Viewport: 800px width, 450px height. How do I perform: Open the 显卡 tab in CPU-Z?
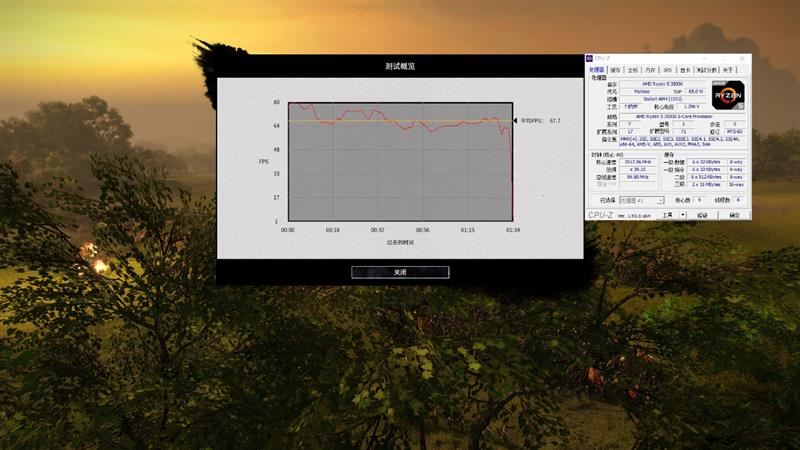click(x=685, y=70)
